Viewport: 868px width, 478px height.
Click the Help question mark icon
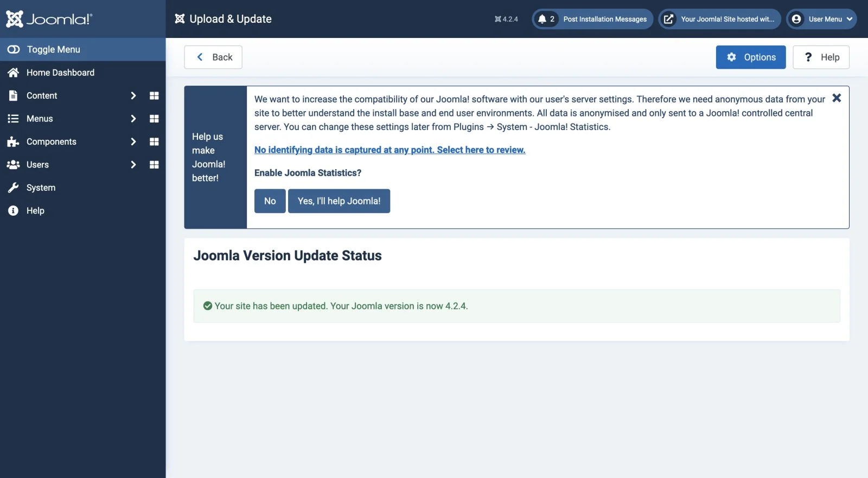click(808, 57)
